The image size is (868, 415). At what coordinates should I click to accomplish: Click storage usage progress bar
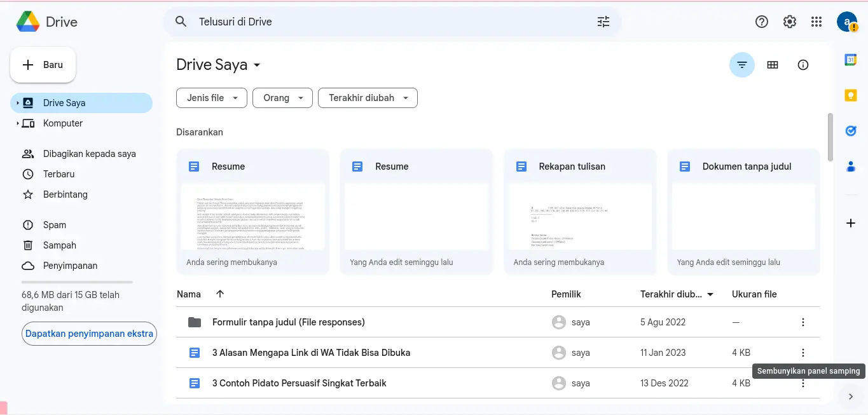click(x=77, y=282)
